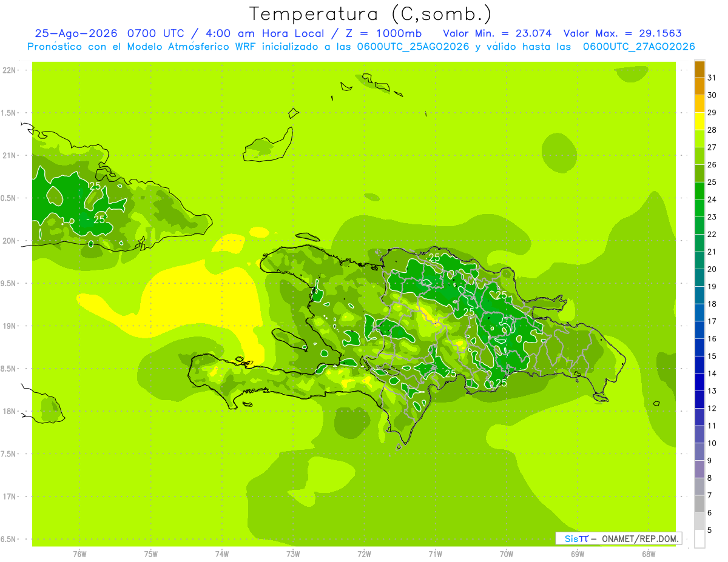The height and width of the screenshot is (562, 728).
Task: Click the color scale label '27'
Action: (712, 147)
